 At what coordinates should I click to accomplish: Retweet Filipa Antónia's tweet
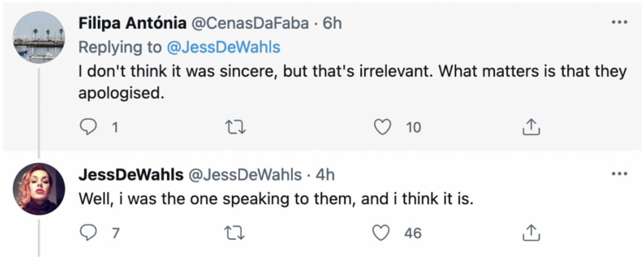tap(235, 128)
